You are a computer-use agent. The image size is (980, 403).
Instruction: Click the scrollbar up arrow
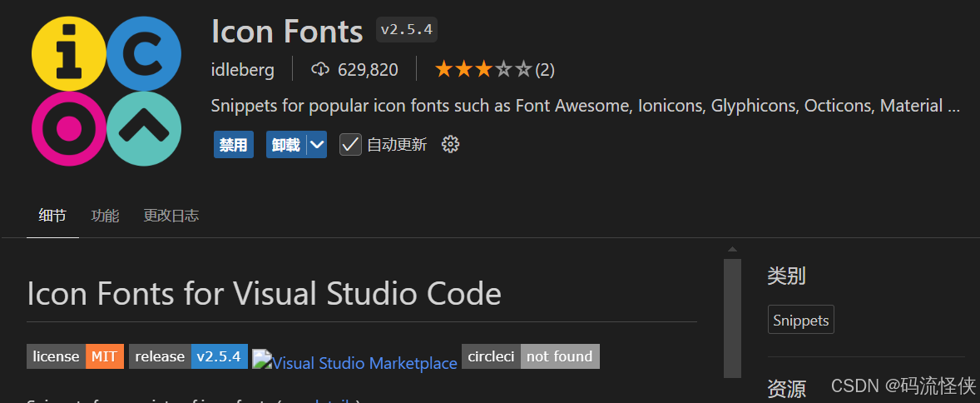pyautogui.click(x=732, y=250)
